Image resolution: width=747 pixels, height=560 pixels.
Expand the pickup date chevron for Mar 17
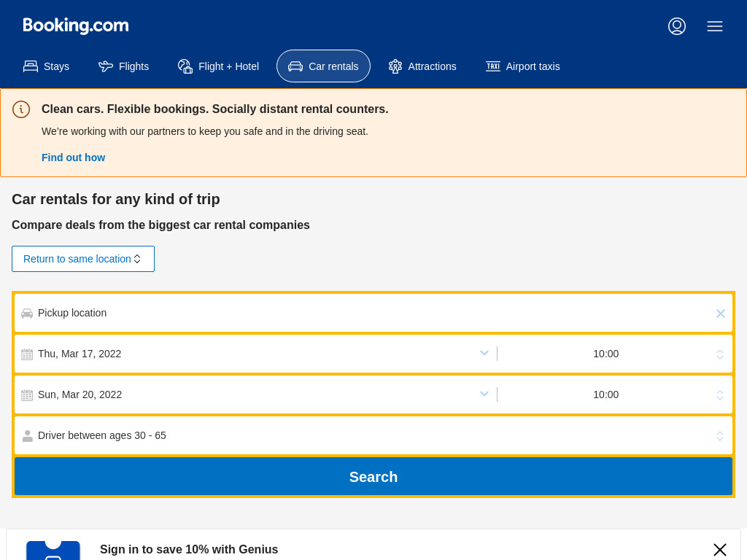click(x=484, y=354)
